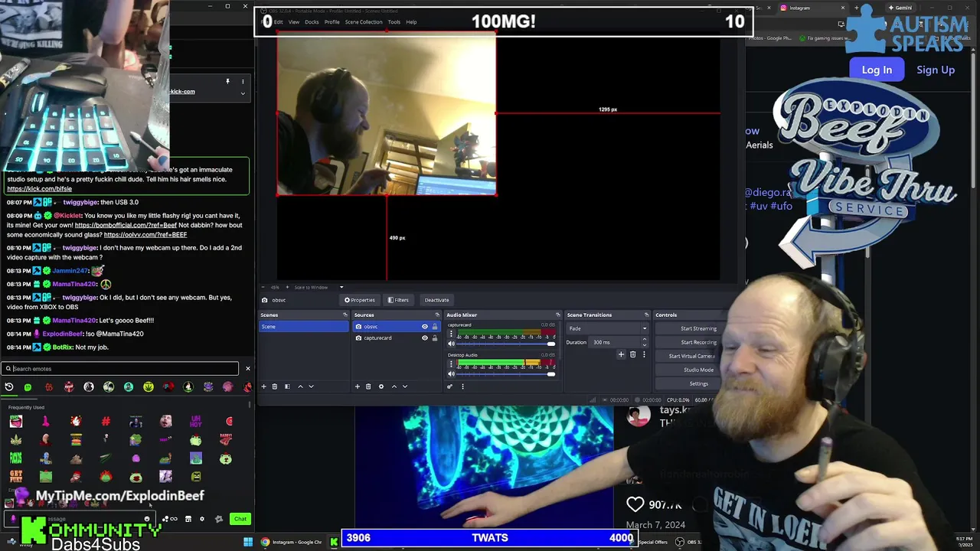Adjust capturecard volume slider
The image size is (980, 551).
(505, 344)
